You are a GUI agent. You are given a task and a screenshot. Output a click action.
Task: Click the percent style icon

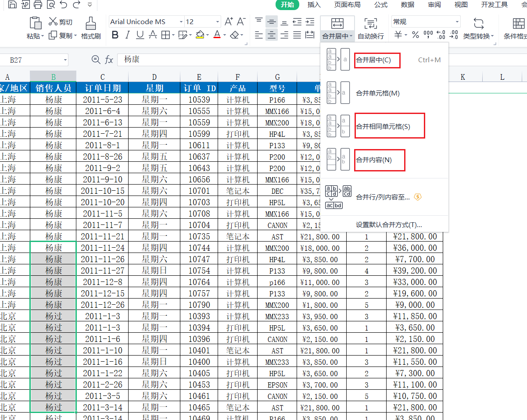415,35
